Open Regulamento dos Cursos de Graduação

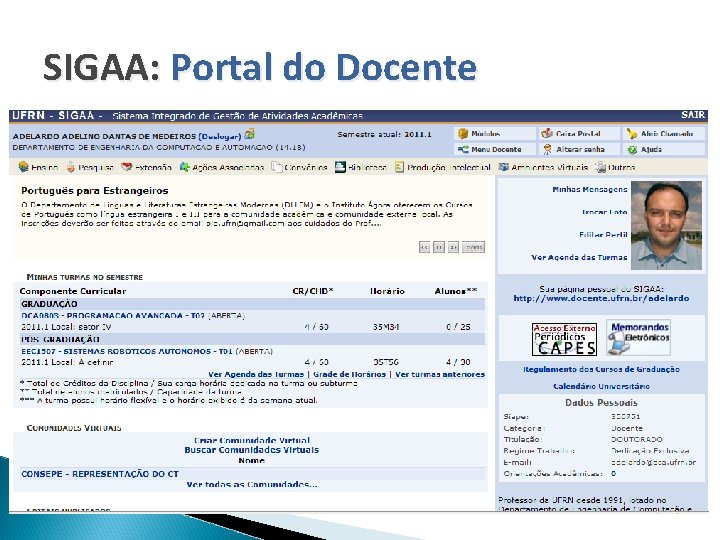(601, 369)
